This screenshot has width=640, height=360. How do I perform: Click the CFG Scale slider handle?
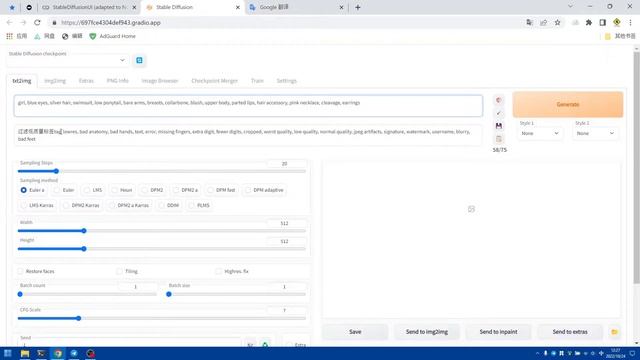(x=78, y=318)
